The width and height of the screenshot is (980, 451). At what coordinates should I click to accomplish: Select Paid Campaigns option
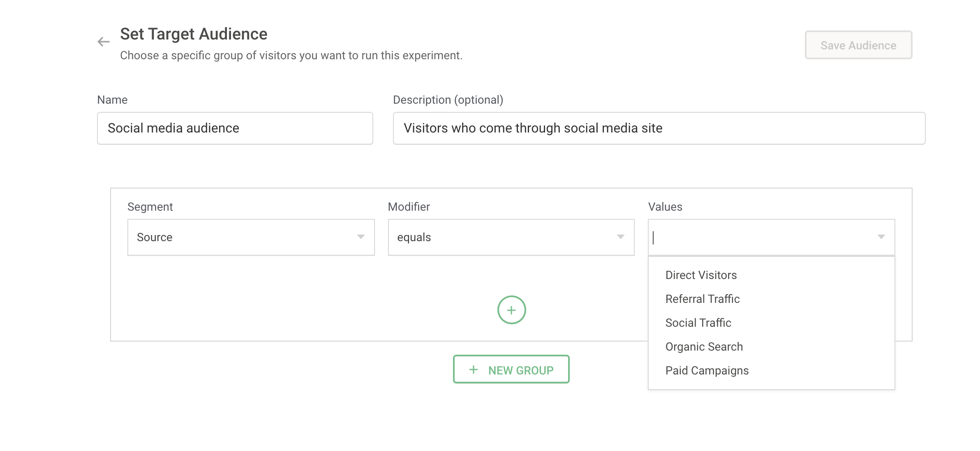point(707,370)
